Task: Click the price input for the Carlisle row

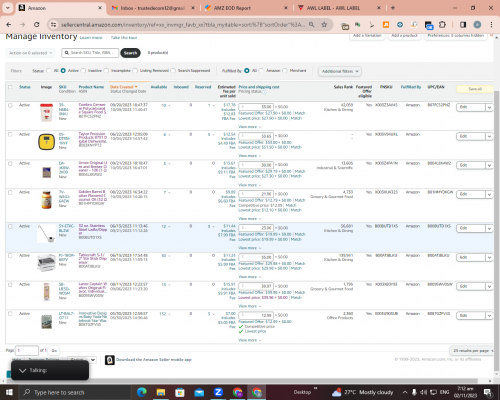Action: 256,107
